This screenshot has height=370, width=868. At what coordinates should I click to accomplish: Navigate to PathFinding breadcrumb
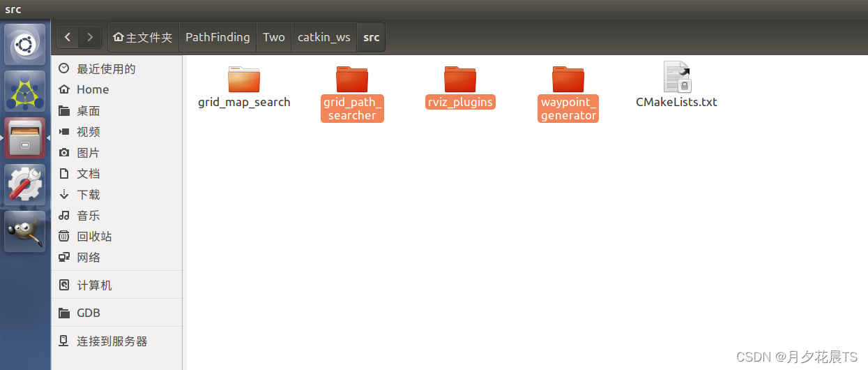pyautogui.click(x=218, y=37)
